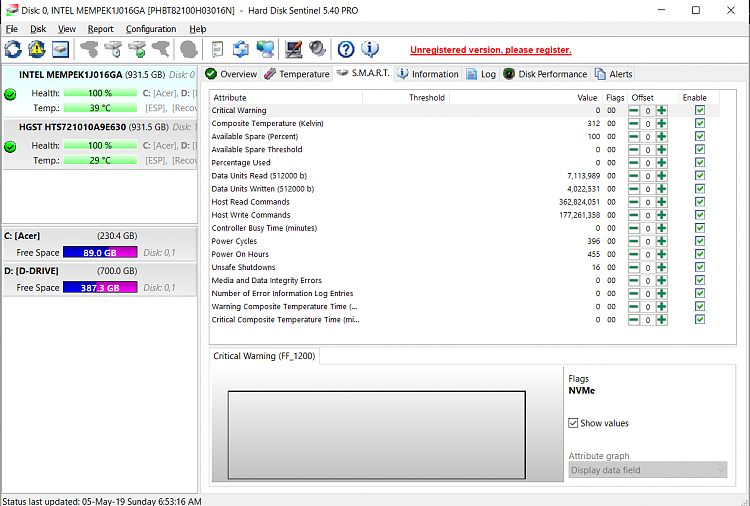Open the View menu
The image size is (750, 506).
[x=66, y=29]
